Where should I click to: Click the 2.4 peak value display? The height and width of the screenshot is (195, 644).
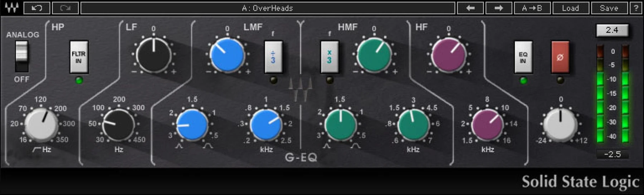[x=612, y=30]
